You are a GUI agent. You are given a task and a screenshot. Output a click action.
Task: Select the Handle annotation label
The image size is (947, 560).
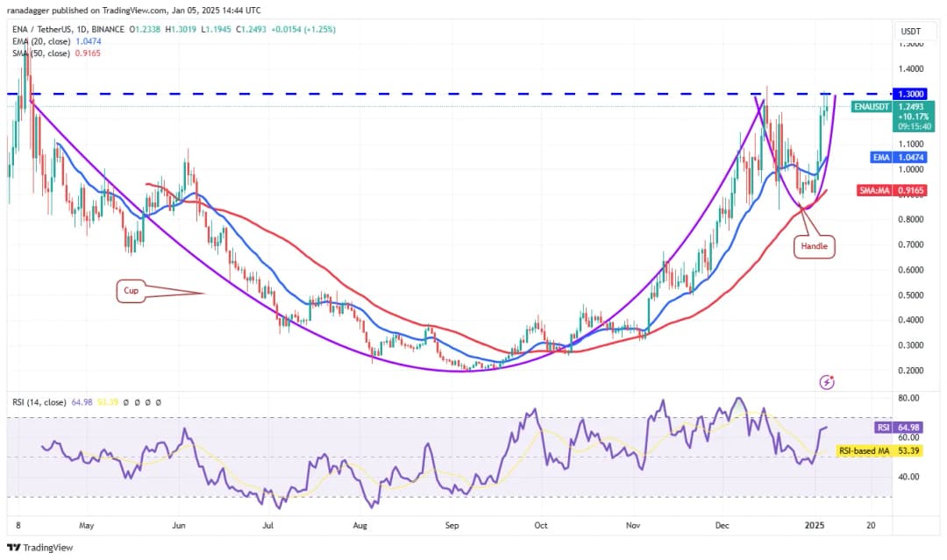pos(813,247)
